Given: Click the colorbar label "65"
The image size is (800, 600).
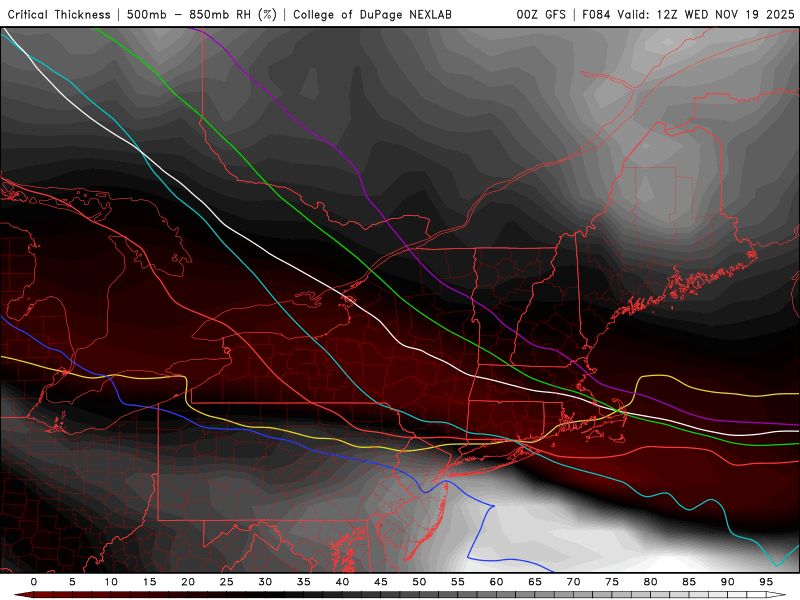Looking at the screenshot, I should click(x=535, y=582).
